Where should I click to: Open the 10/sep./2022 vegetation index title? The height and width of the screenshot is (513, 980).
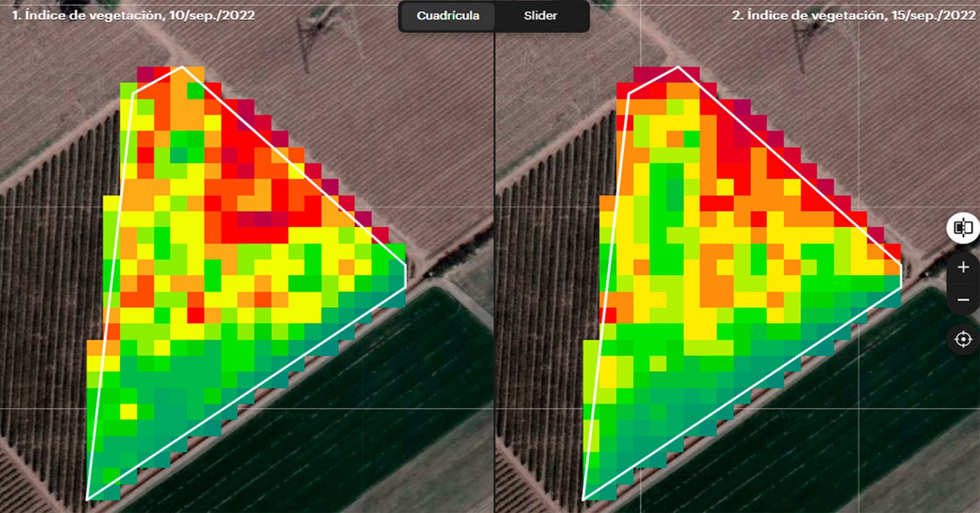[134, 15]
